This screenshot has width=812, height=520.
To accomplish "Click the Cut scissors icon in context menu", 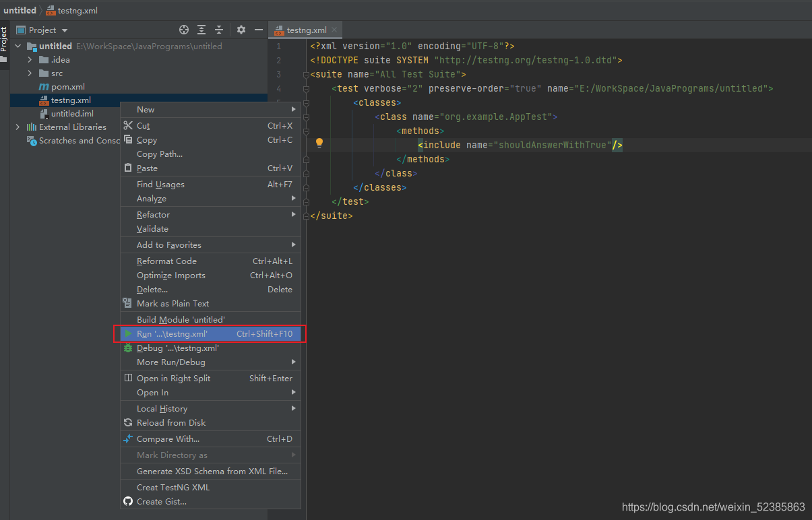I will tap(128, 125).
